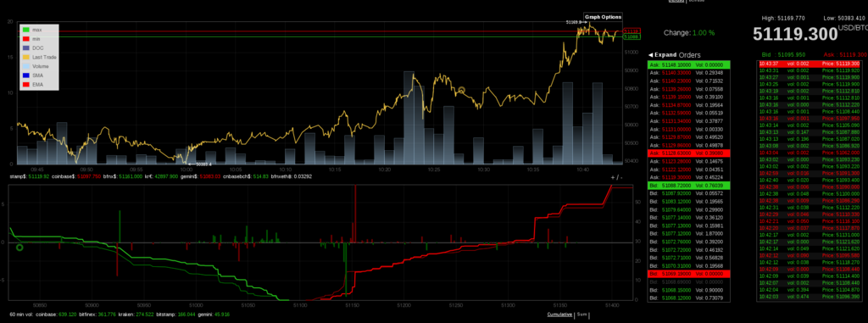This screenshot has height=323, width=868.
Task: Select the Ask 51148.10000 order row
Action: pyautogui.click(x=688, y=64)
